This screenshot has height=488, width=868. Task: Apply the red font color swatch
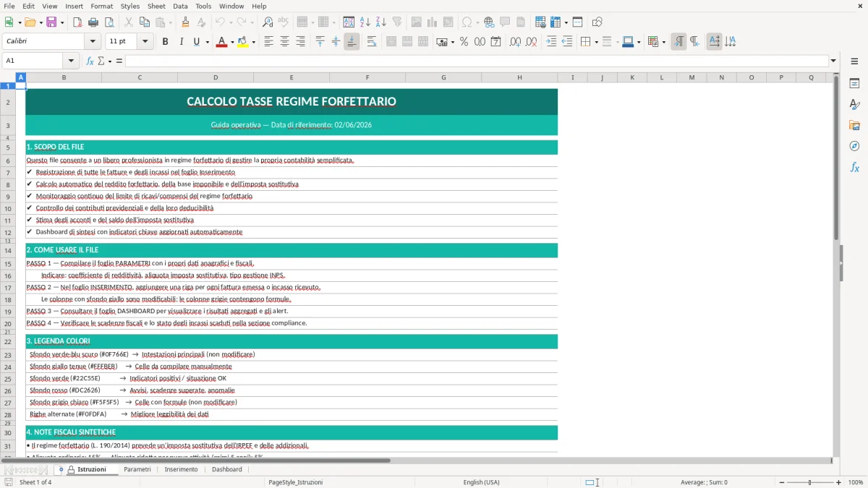pyautogui.click(x=221, y=42)
